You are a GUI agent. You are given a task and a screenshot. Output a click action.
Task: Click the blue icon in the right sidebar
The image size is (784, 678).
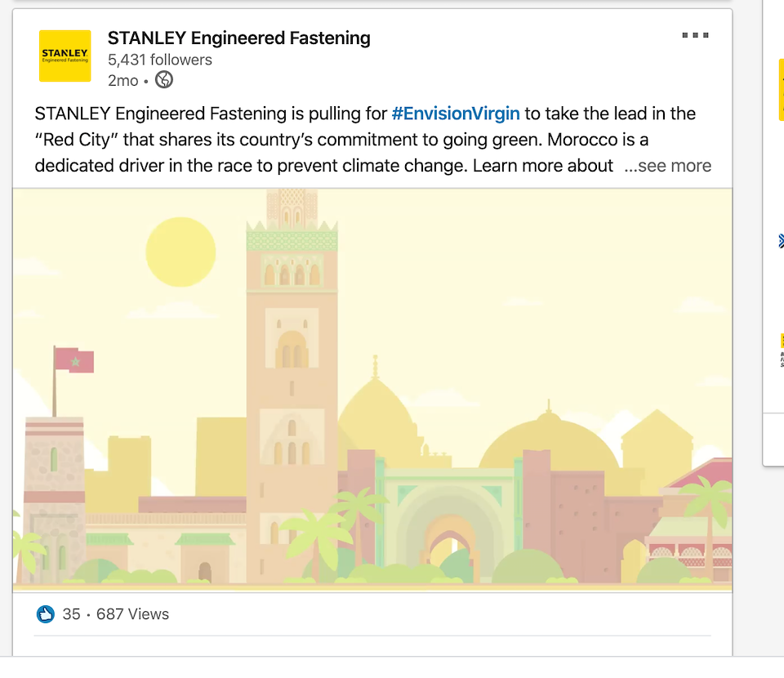tap(781, 241)
